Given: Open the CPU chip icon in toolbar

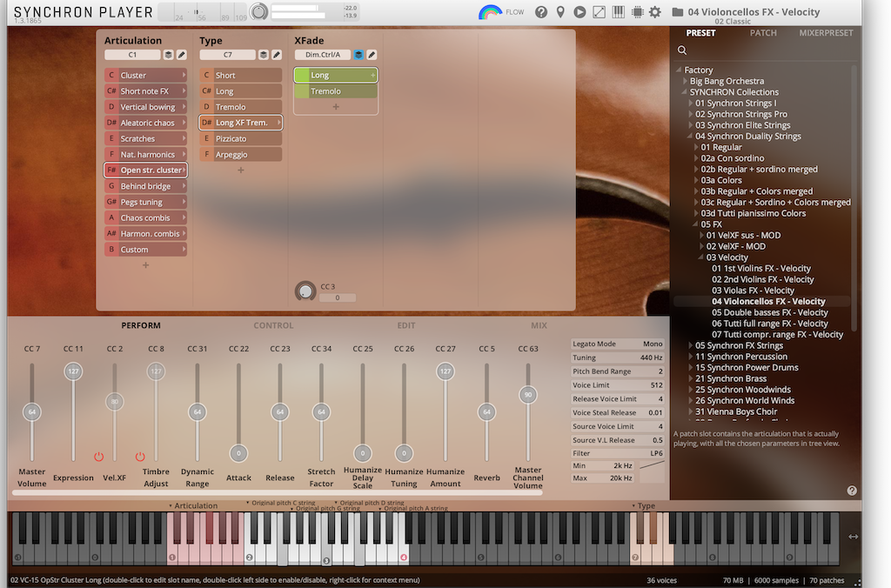Looking at the screenshot, I should tap(638, 12).
